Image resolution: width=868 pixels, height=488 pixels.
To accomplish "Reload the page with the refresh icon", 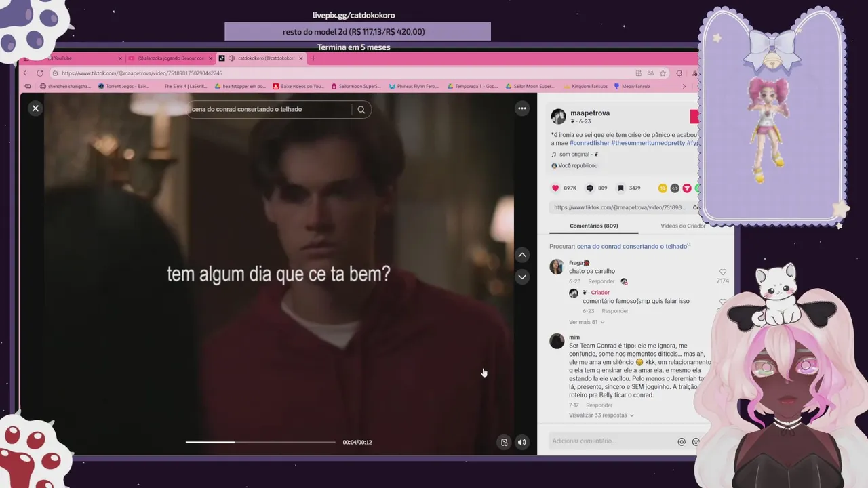I will [40, 73].
